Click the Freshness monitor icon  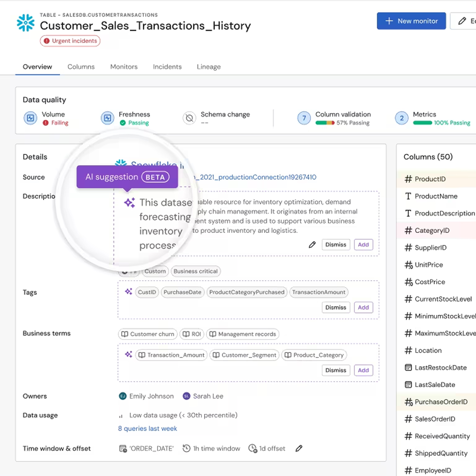coord(107,118)
